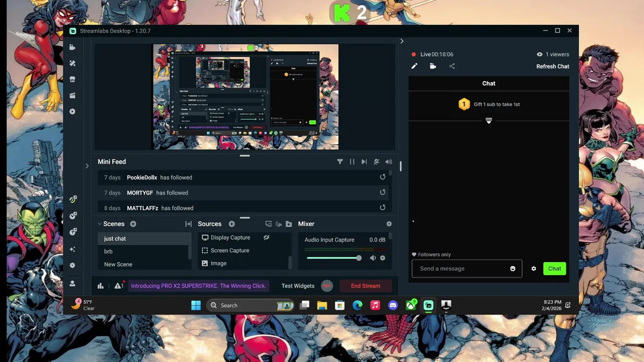Add a new scene with the plus icon
644x362 pixels.
click(x=133, y=224)
